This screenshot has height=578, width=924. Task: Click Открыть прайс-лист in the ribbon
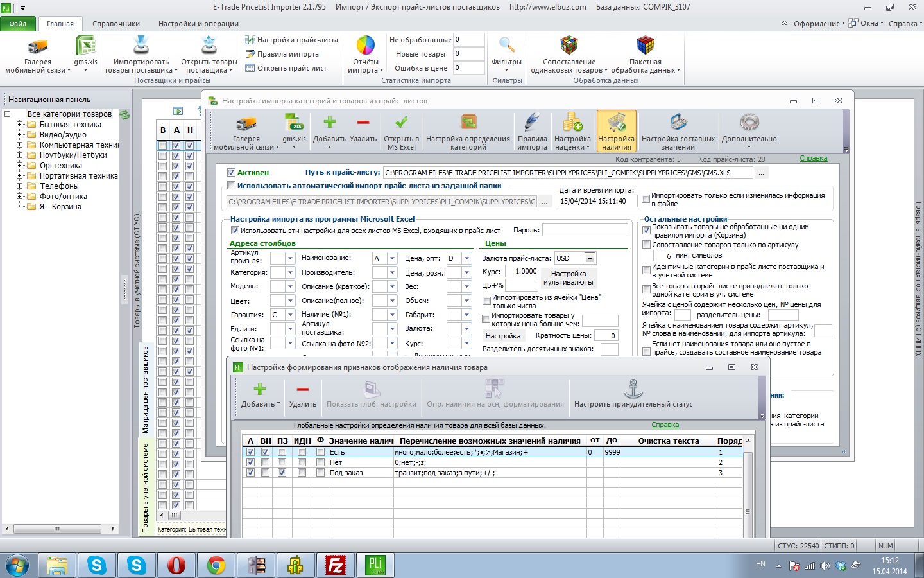tap(286, 68)
